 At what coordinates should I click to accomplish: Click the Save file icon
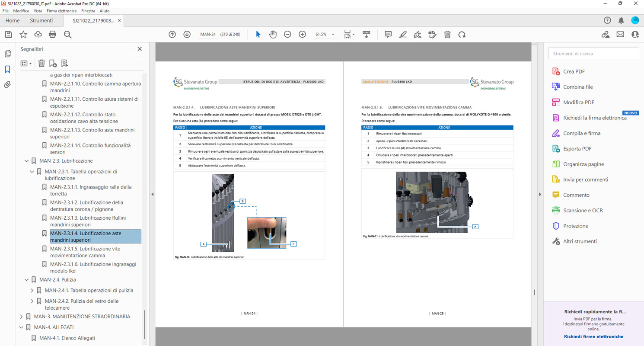coord(8,35)
